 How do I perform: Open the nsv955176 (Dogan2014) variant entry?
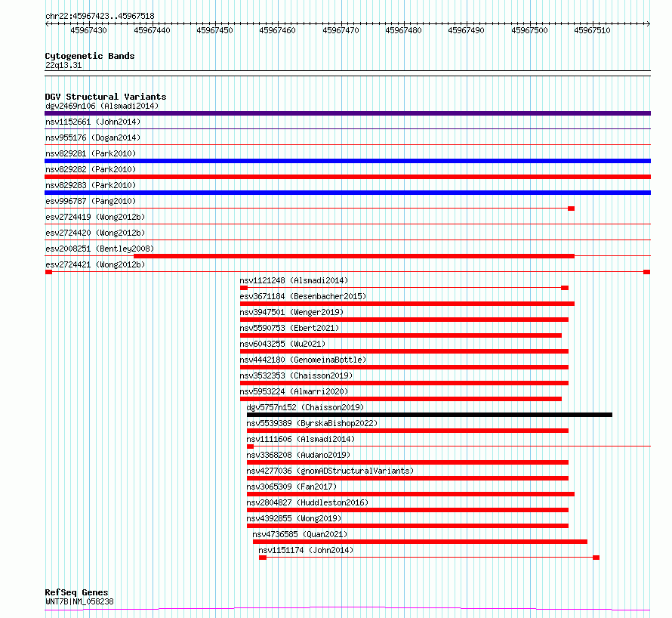[x=93, y=138]
